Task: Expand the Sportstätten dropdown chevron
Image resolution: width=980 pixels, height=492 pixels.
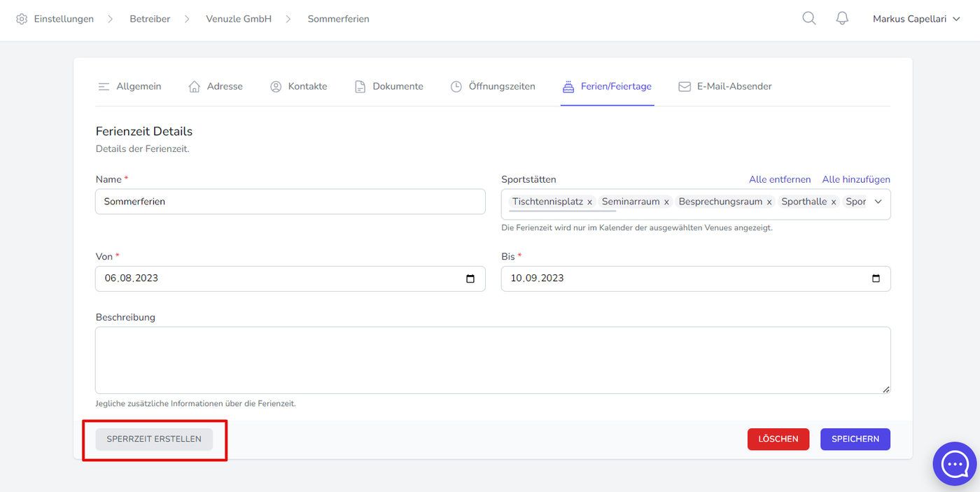Action: tap(878, 202)
